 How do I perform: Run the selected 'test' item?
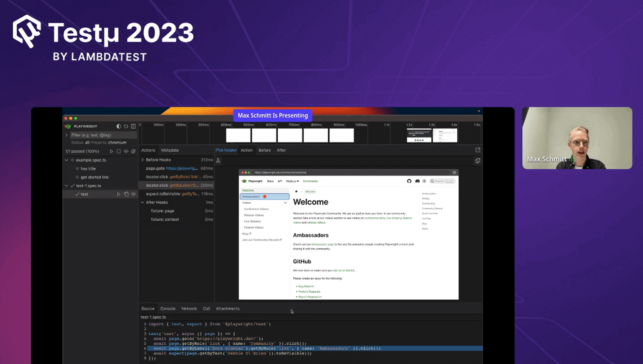pyautogui.click(x=119, y=194)
